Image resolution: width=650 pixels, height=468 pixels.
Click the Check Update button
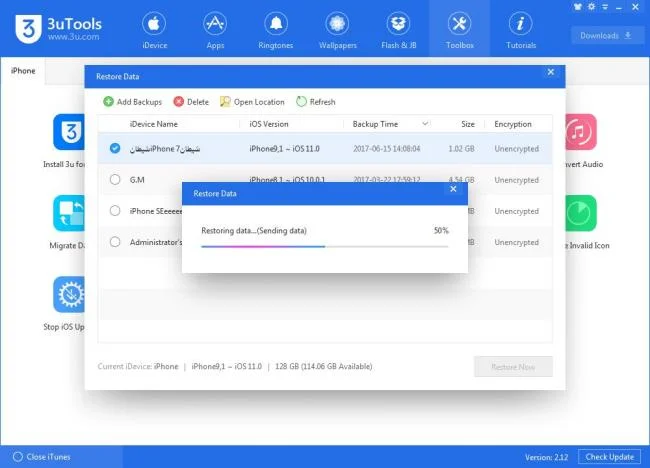[x=609, y=457]
